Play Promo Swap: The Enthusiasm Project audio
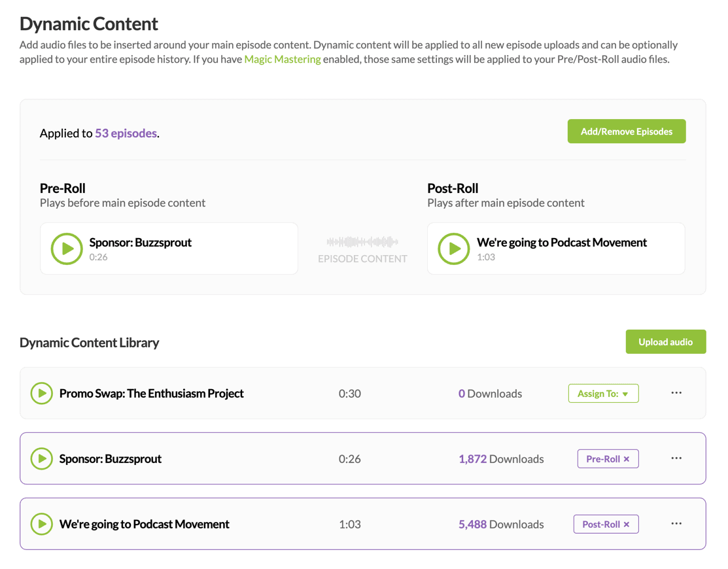 pos(42,393)
